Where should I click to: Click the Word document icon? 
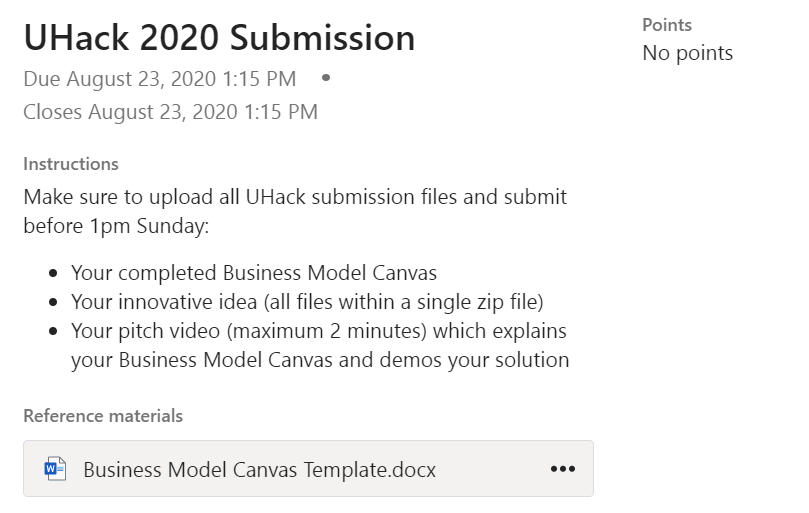[x=55, y=469]
